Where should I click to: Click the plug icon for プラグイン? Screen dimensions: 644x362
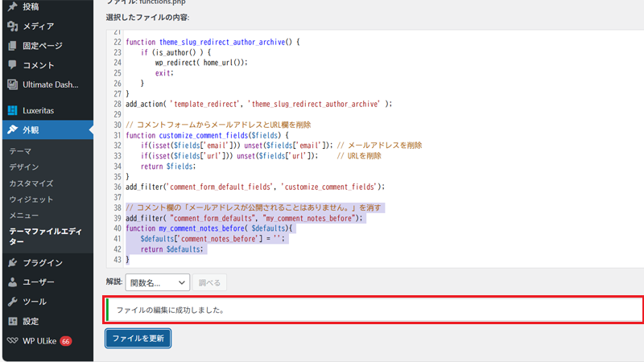[x=13, y=262]
